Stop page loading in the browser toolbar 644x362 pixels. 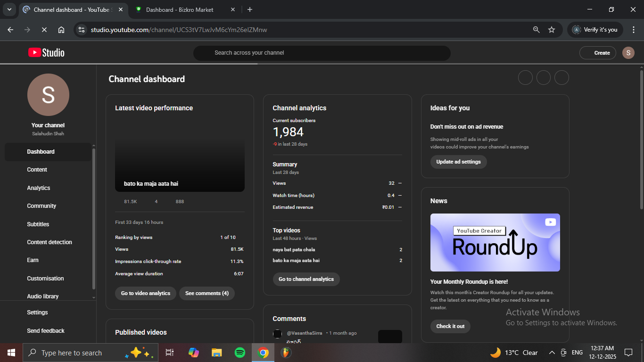click(44, 30)
